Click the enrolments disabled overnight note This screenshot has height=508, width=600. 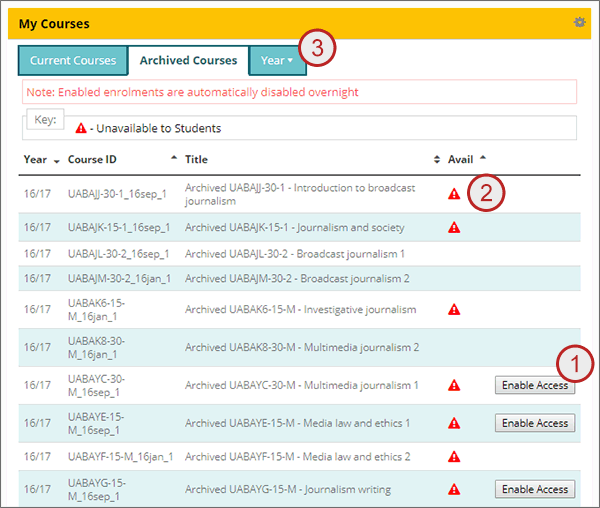point(192,92)
